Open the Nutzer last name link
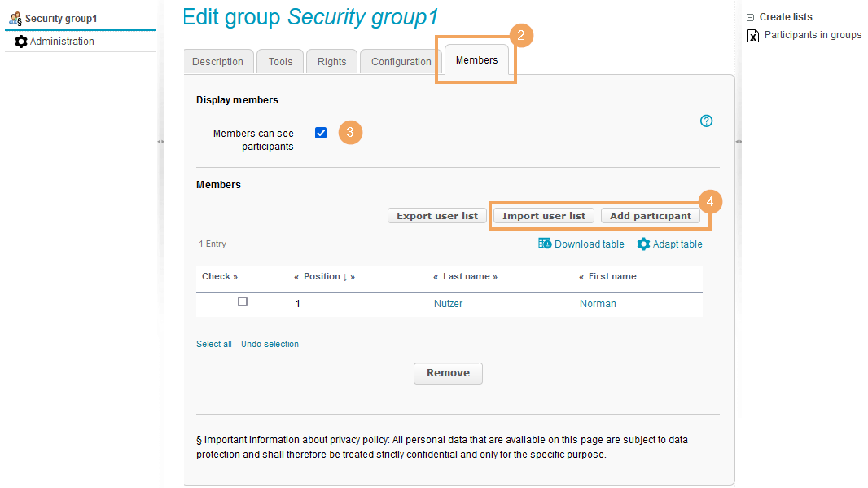The height and width of the screenshot is (488, 868). coord(448,304)
